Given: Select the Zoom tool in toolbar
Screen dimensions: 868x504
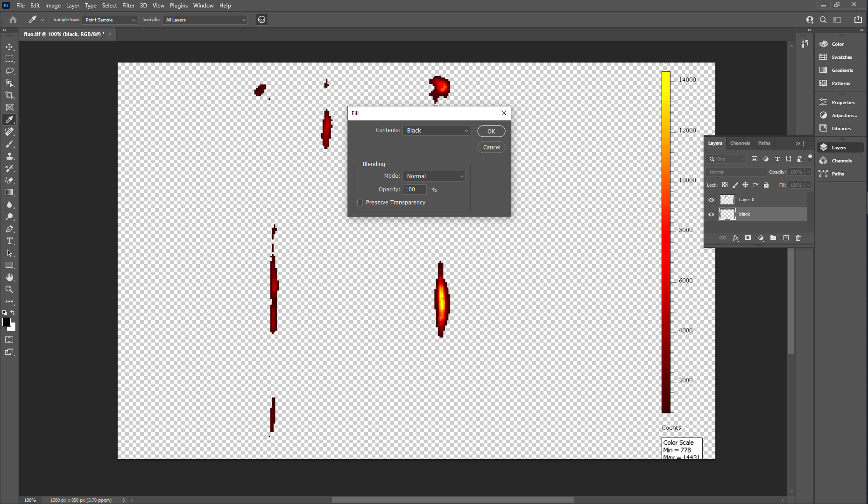Looking at the screenshot, I should pyautogui.click(x=9, y=290).
